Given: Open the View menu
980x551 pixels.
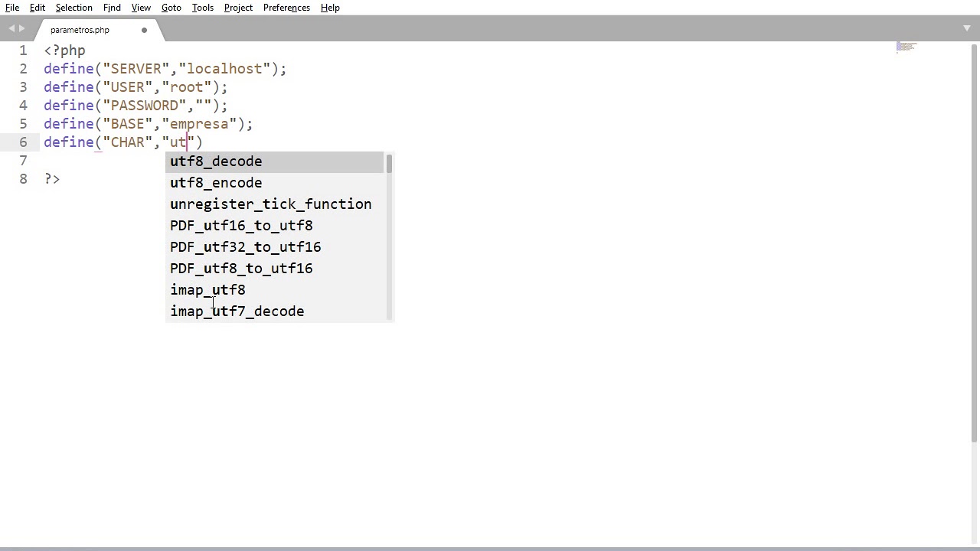Looking at the screenshot, I should [x=141, y=8].
